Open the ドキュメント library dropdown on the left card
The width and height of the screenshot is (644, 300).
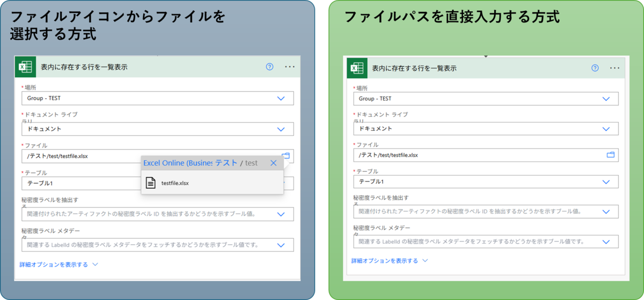tap(281, 129)
